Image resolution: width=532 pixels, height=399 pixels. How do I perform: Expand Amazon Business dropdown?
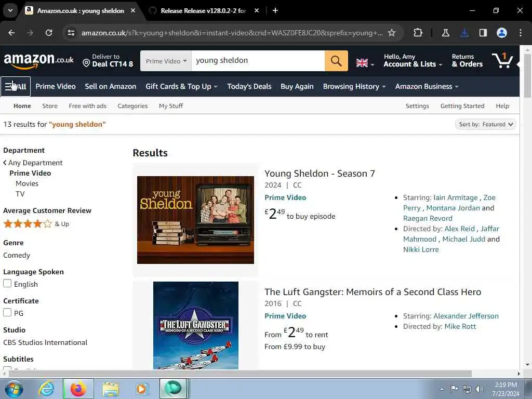(427, 87)
